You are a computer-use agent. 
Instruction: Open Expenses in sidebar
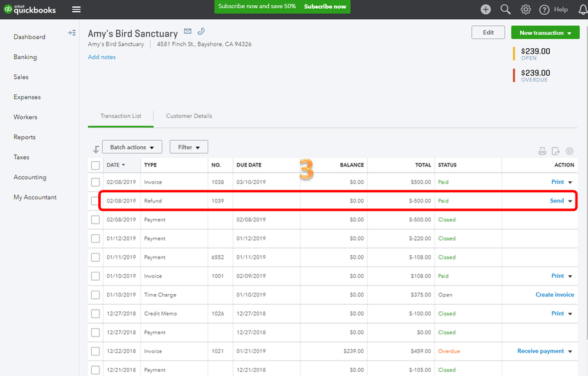point(27,97)
